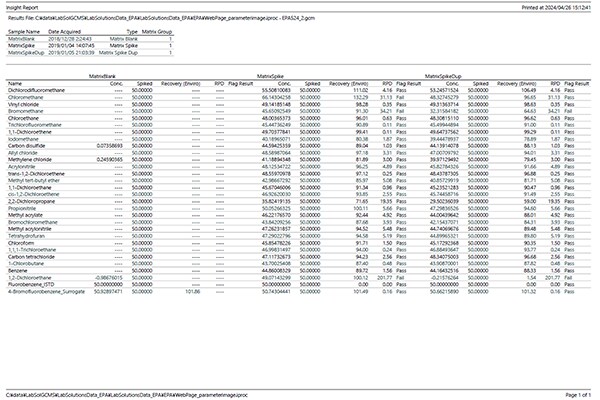Select the Vinyl chloride compound name
The width and height of the screenshot is (600, 400).
[22, 103]
